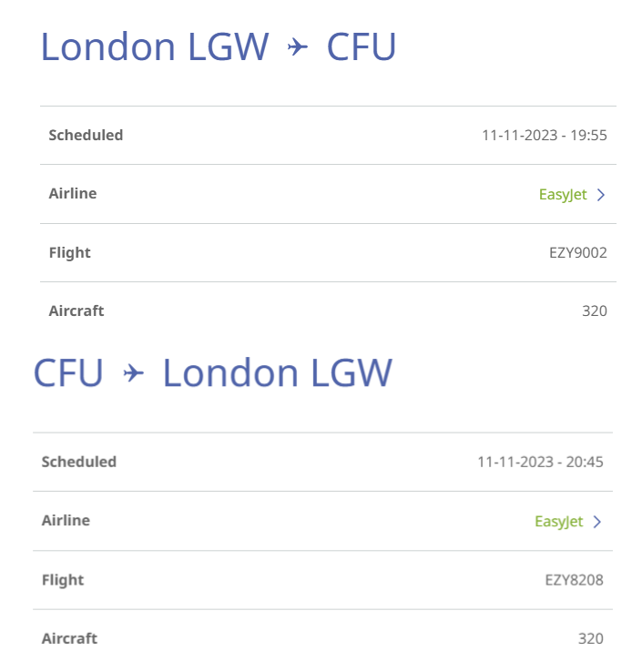Follow the EasyJet link in the outbound flight
Viewport: 632px width, 672px height.
[x=563, y=195]
